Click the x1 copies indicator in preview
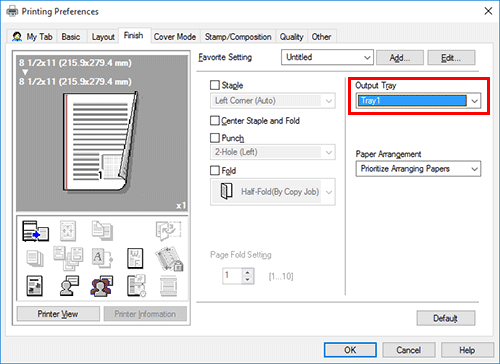The image size is (500, 364). click(181, 206)
